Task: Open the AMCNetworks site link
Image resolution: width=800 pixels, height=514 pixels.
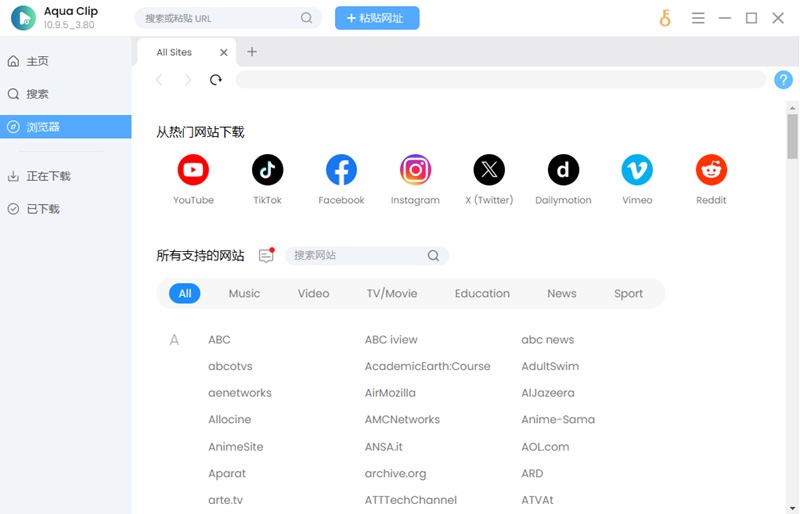Action: (402, 419)
